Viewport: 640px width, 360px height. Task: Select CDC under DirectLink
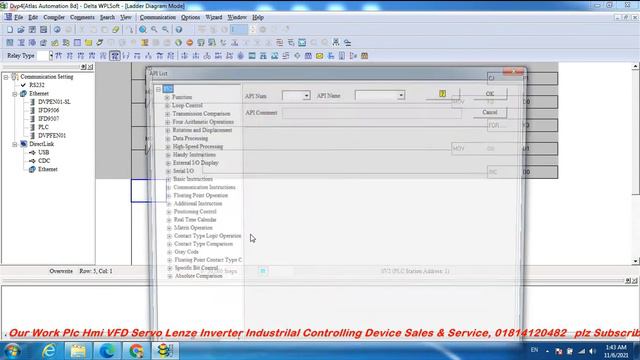coord(44,161)
